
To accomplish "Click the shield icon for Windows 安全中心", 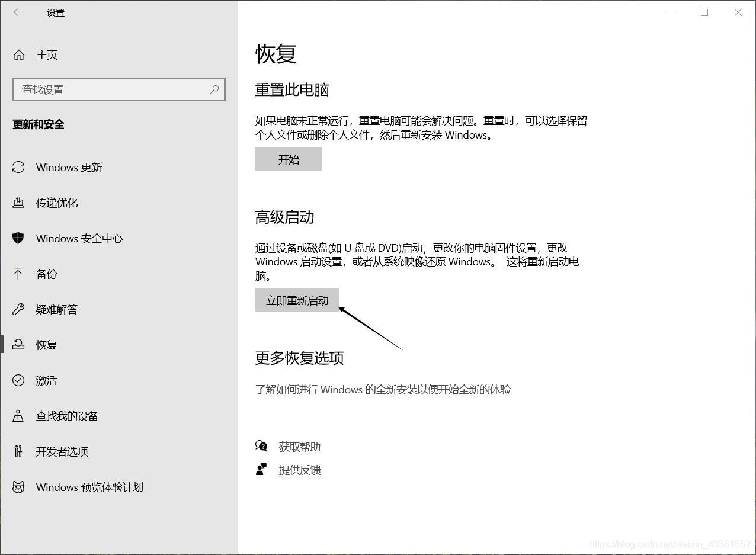I will pyautogui.click(x=18, y=238).
